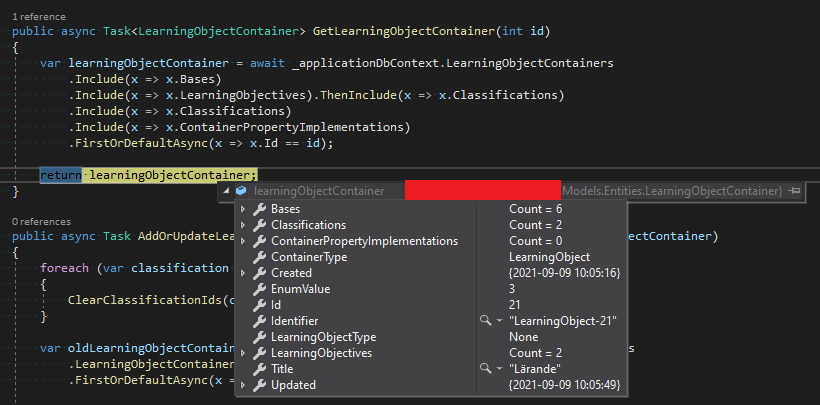820x405 pixels.
Task: Expand the Classifications property row
Action: [243, 225]
